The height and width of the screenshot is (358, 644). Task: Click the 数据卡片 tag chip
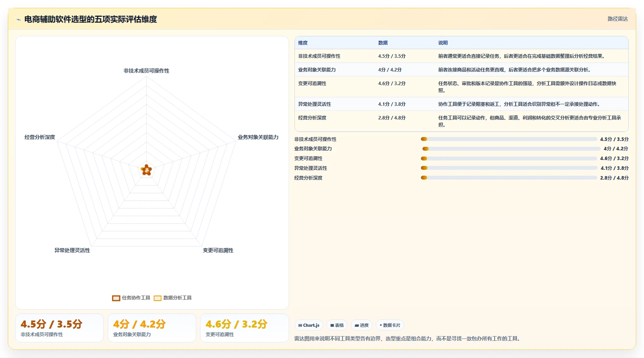(390, 325)
